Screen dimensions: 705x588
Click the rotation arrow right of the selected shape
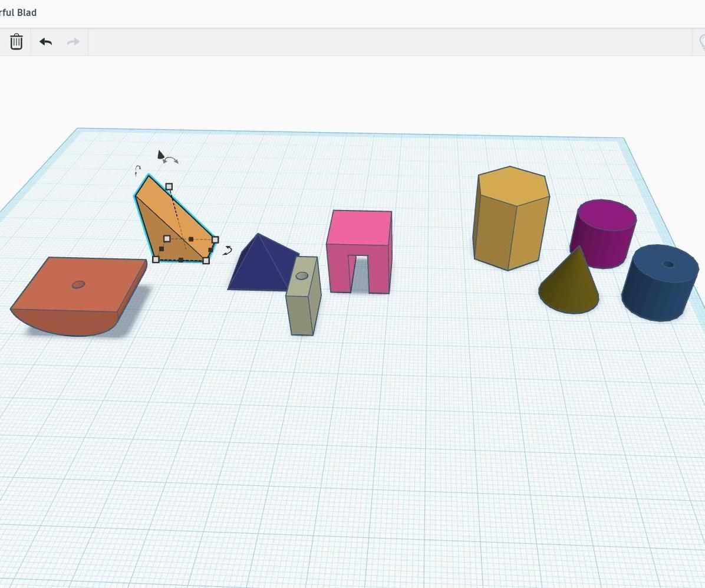point(227,250)
